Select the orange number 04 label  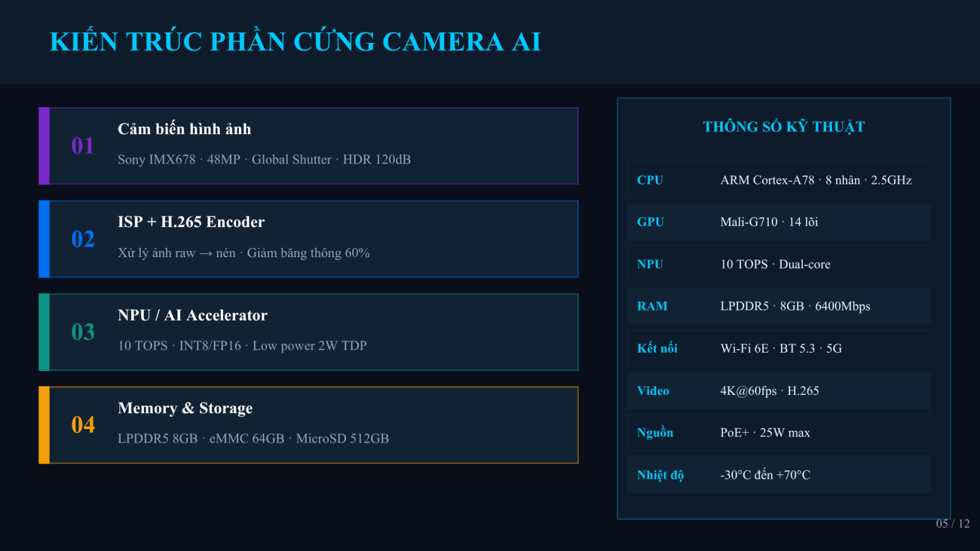coord(83,425)
